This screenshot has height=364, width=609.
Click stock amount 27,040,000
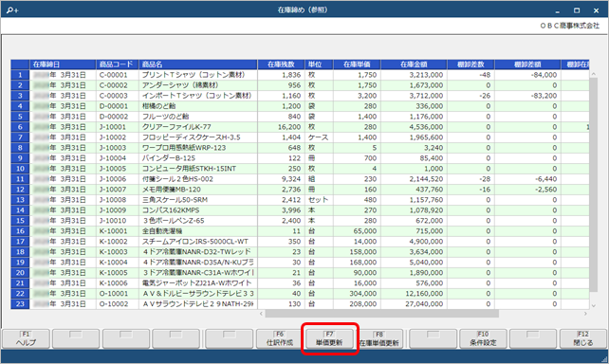coord(424,304)
